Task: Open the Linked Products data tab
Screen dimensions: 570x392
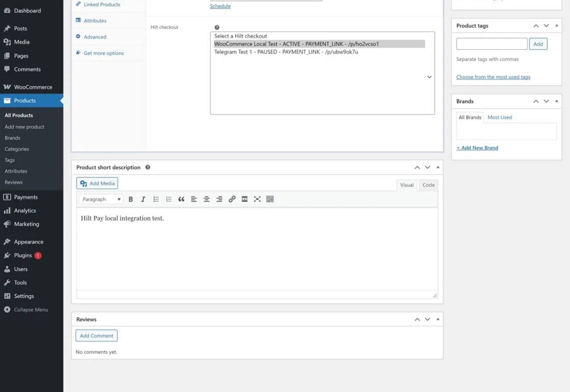Action: point(109,4)
